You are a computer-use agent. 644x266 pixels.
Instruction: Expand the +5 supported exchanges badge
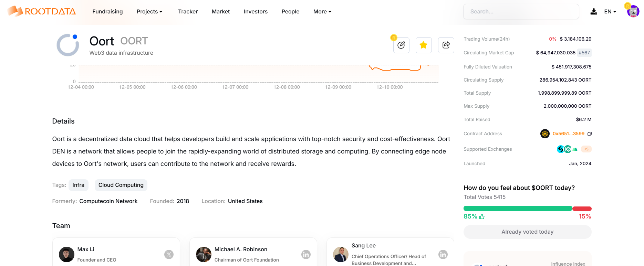tap(586, 149)
